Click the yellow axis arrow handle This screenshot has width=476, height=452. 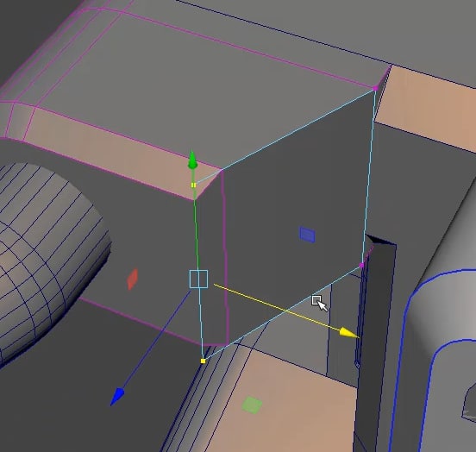click(349, 333)
